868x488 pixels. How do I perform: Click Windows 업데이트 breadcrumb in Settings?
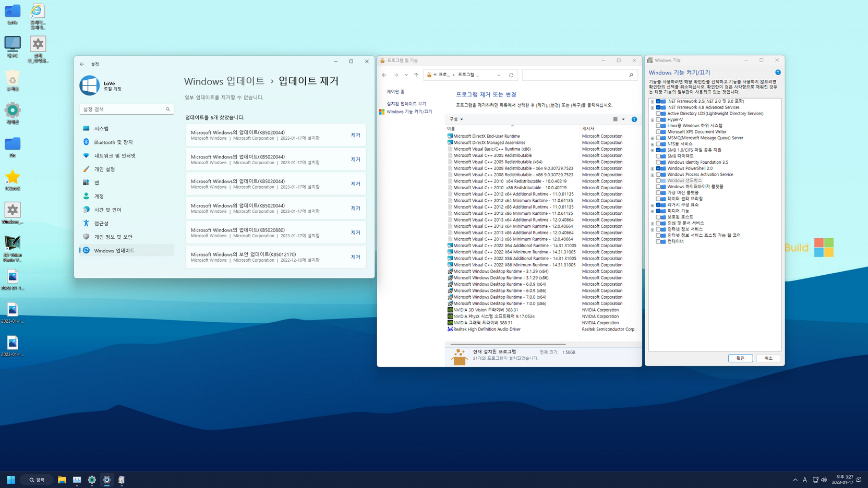pos(224,81)
